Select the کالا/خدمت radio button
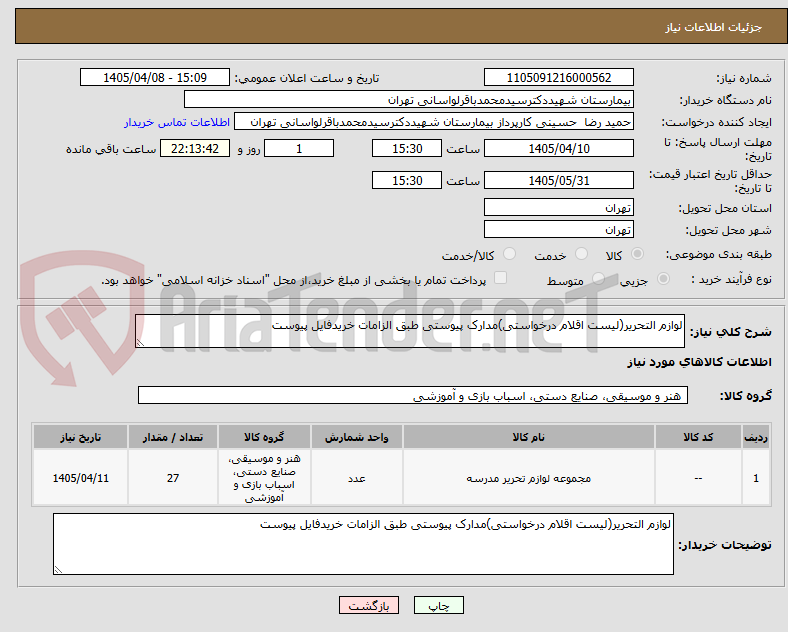Screen dimensions: 788x632 point(510,254)
